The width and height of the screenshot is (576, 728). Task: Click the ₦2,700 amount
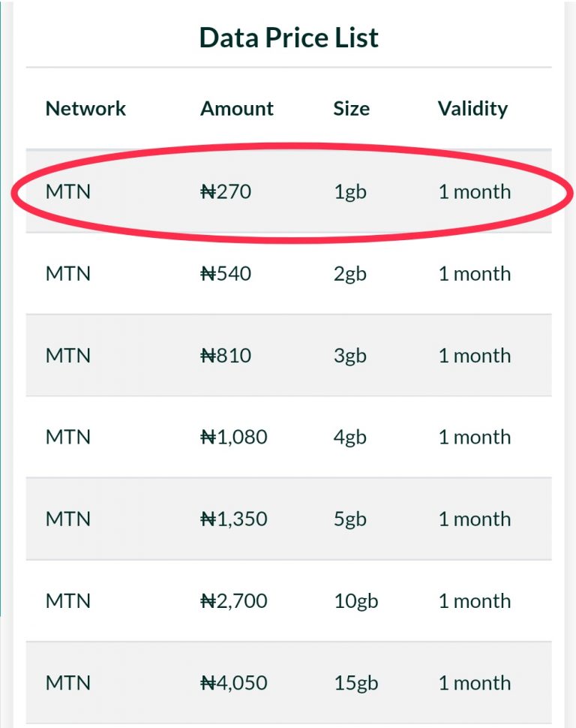coord(233,601)
